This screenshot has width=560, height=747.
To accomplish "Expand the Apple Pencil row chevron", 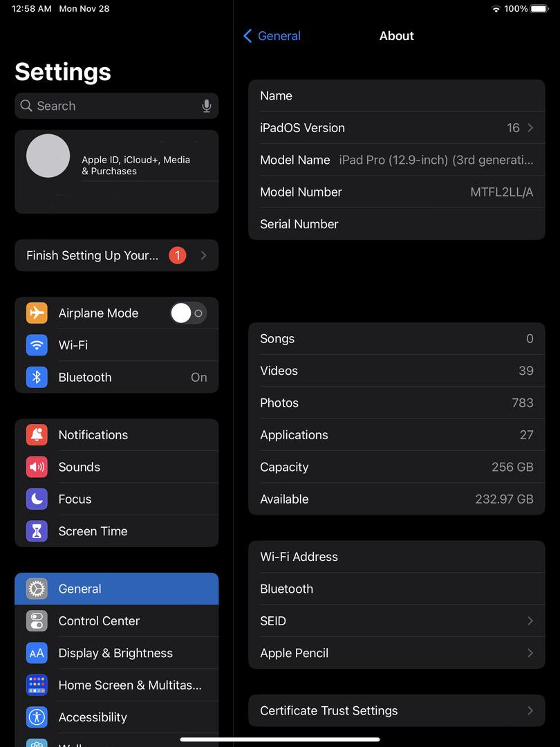I will coord(530,653).
